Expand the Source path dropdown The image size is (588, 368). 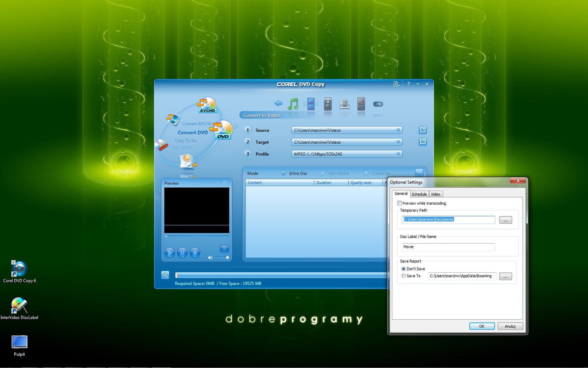398,130
